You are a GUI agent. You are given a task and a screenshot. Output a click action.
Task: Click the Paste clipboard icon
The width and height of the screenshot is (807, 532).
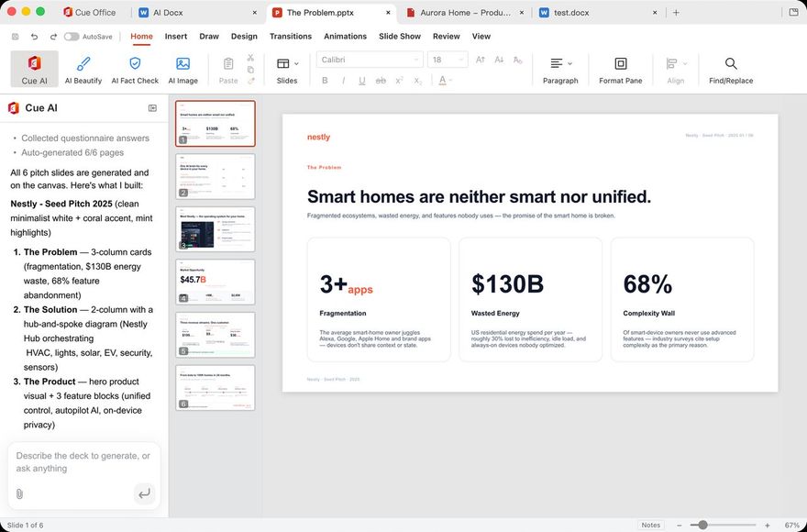pyautogui.click(x=228, y=64)
